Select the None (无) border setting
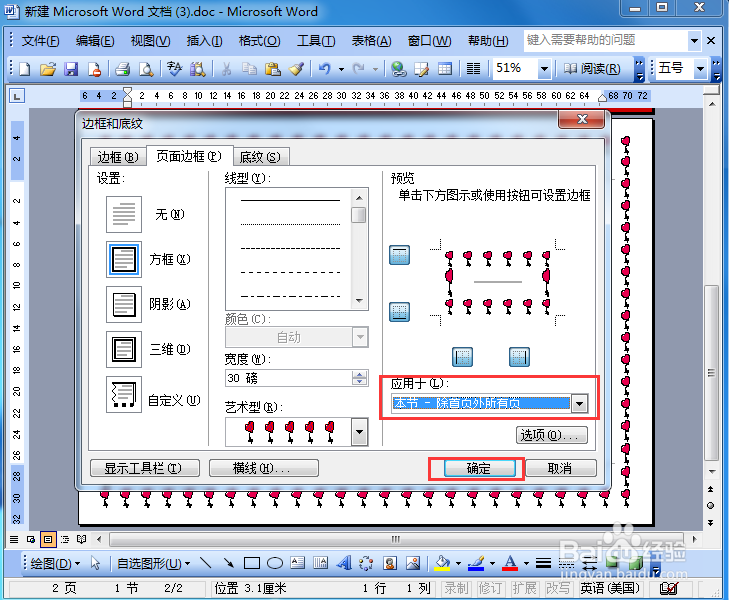This screenshot has height=600, width=729. point(124,214)
